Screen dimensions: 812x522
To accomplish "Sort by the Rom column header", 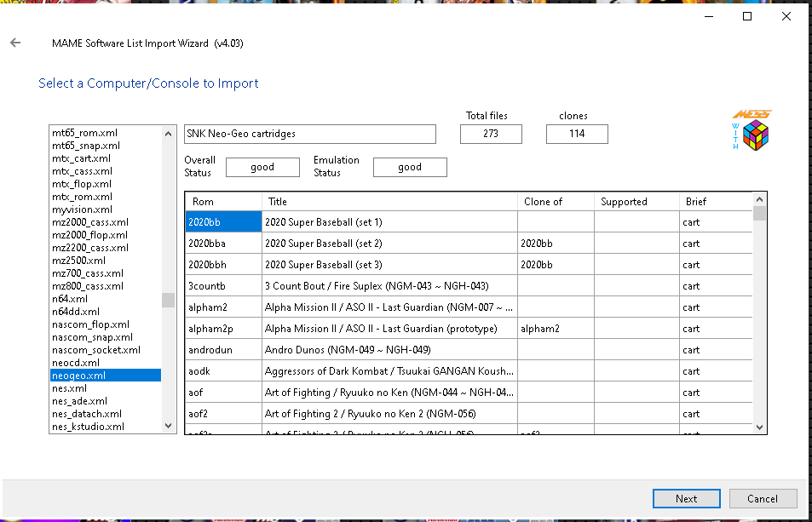I will (x=223, y=202).
